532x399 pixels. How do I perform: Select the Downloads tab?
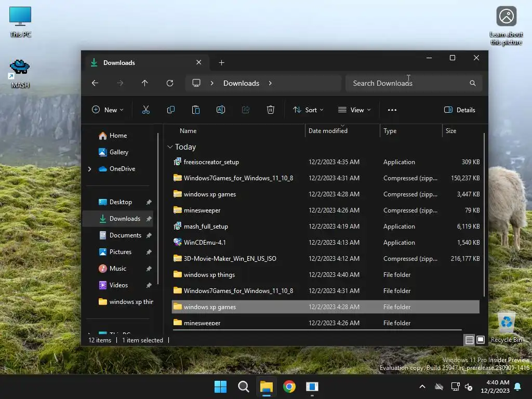(x=145, y=63)
